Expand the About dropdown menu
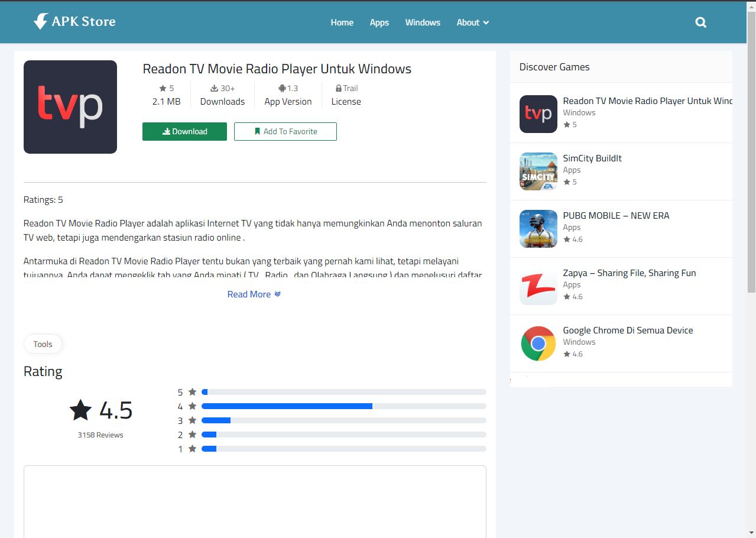This screenshot has width=756, height=538. coord(473,22)
